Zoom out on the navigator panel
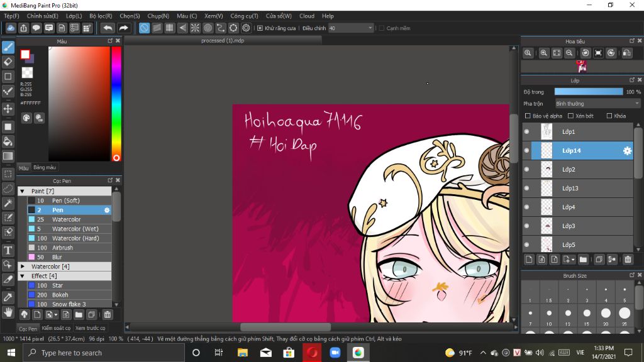This screenshot has height=362, width=644. tap(569, 53)
